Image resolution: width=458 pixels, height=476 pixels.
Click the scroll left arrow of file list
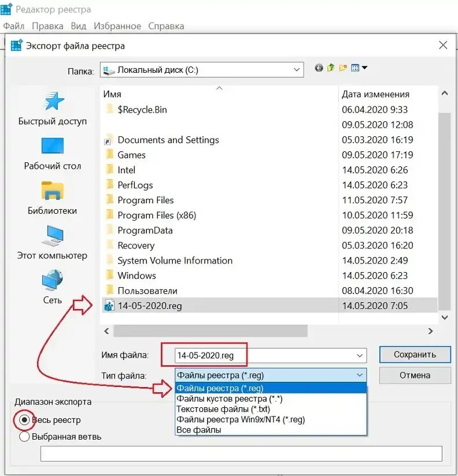pyautogui.click(x=106, y=331)
